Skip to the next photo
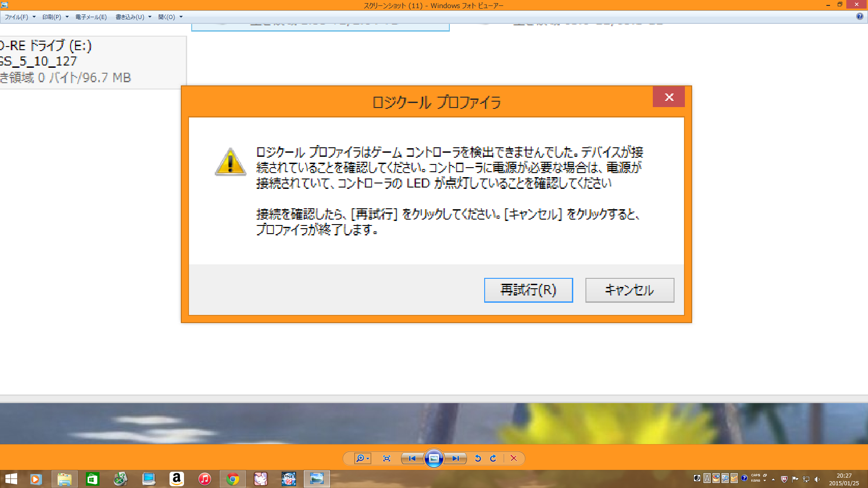This screenshot has width=868, height=488. [x=455, y=458]
